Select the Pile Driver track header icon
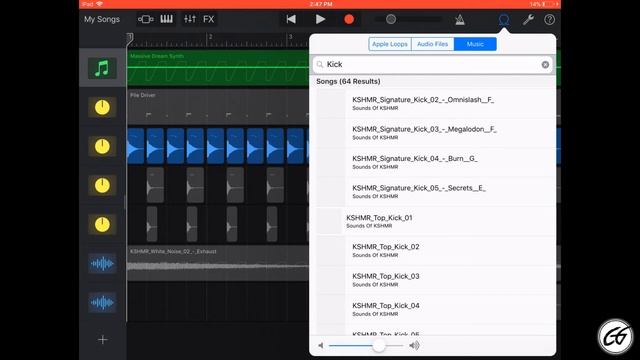This screenshot has width=640, height=360. coord(102,107)
